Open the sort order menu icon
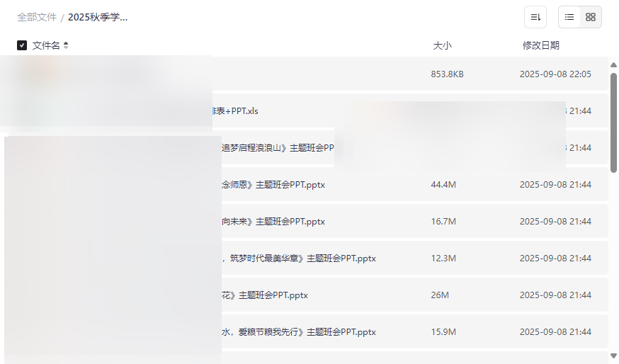This screenshot has height=364, width=619. pos(535,17)
